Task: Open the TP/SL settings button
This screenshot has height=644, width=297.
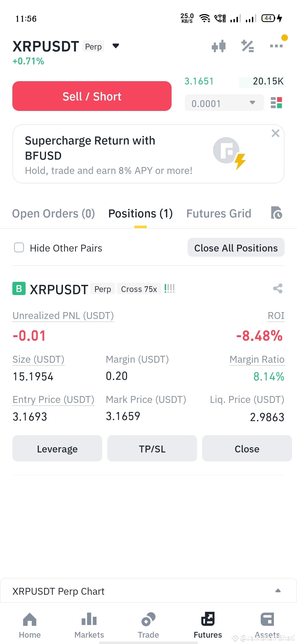Action: [152, 448]
